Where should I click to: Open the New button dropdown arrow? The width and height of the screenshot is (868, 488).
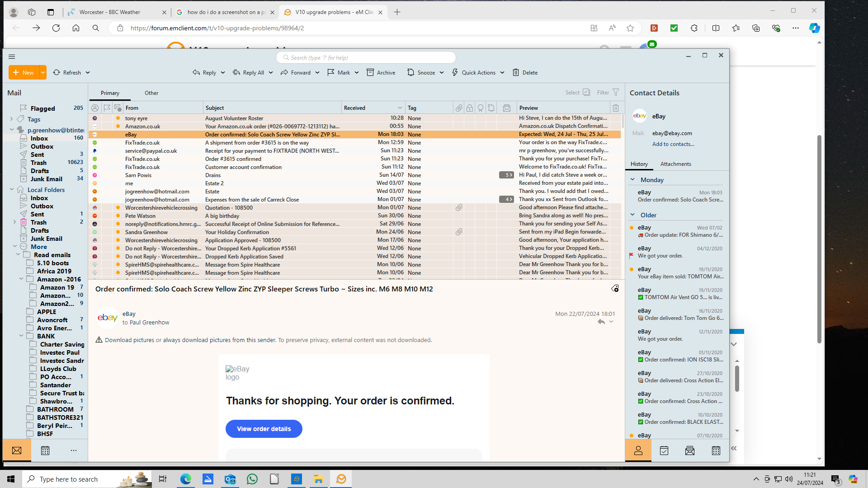[x=43, y=72]
